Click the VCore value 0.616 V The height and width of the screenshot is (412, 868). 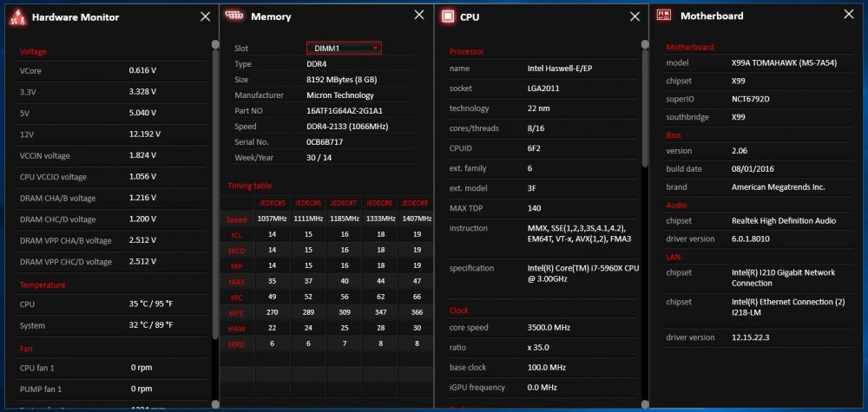click(142, 70)
